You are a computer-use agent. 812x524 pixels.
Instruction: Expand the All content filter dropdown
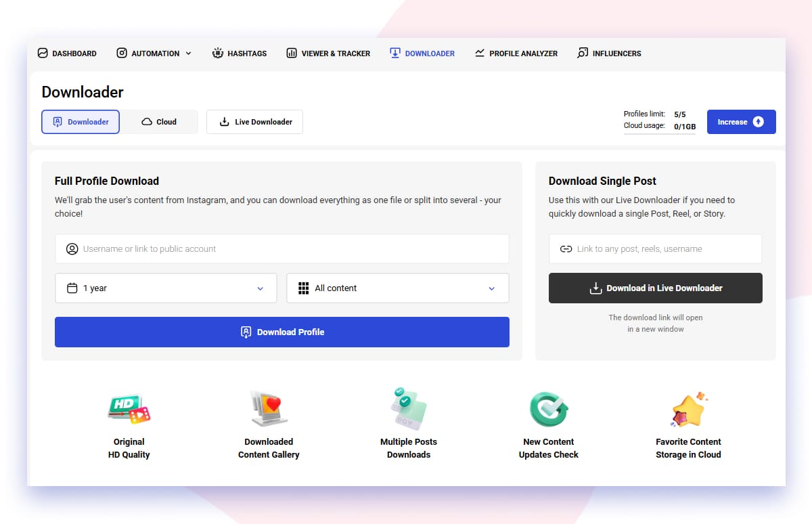pyautogui.click(x=397, y=288)
